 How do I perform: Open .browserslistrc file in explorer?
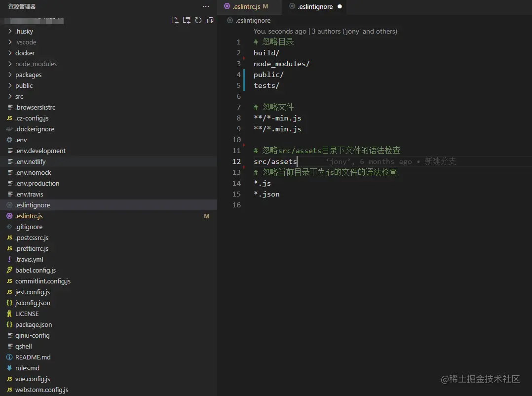point(109,107)
